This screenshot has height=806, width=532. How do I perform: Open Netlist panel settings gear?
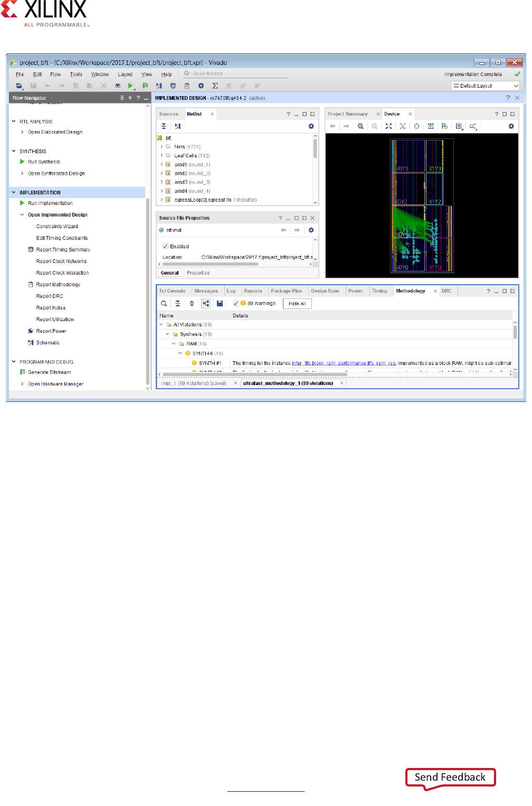pos(311,126)
